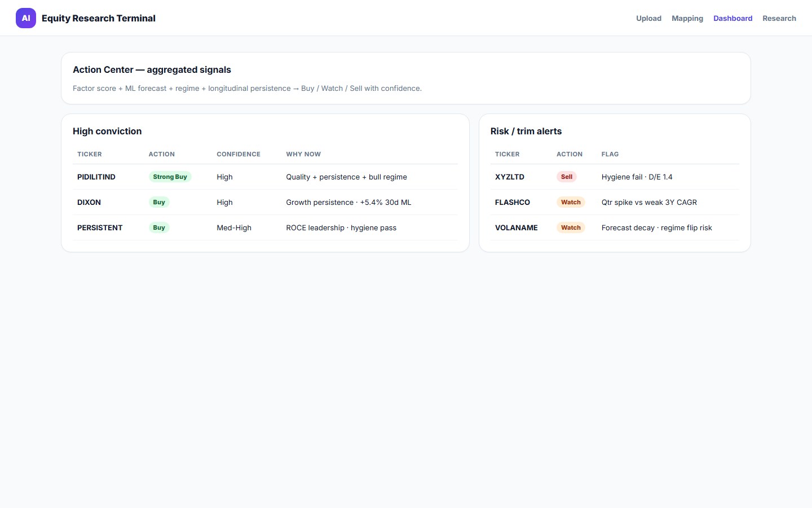Viewport: 812px width, 508px height.
Task: Click the Action Center heading
Action: pos(152,69)
